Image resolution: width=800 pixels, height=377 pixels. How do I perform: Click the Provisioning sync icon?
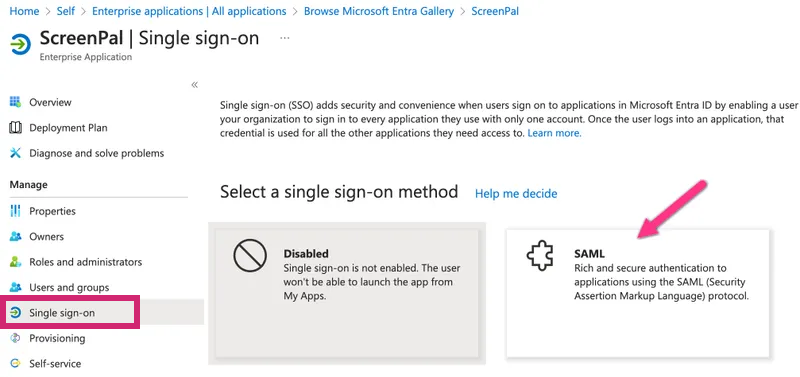[x=15, y=338]
